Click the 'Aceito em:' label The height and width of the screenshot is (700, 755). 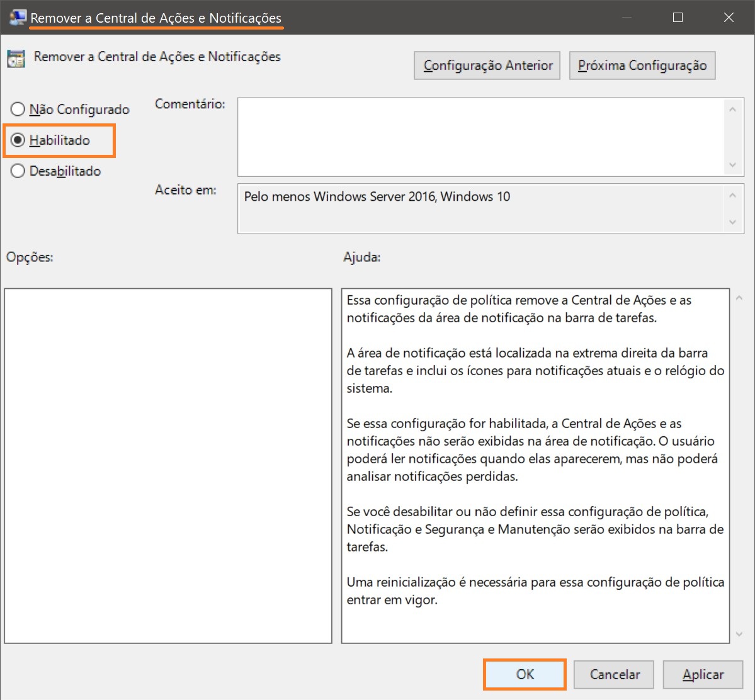[185, 190]
